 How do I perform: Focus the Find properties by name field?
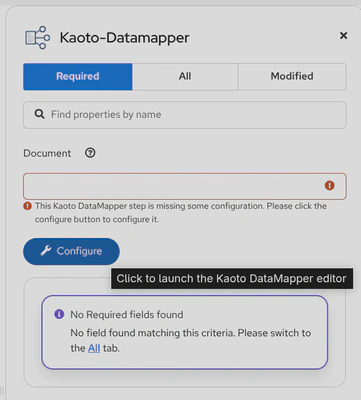[x=185, y=115]
